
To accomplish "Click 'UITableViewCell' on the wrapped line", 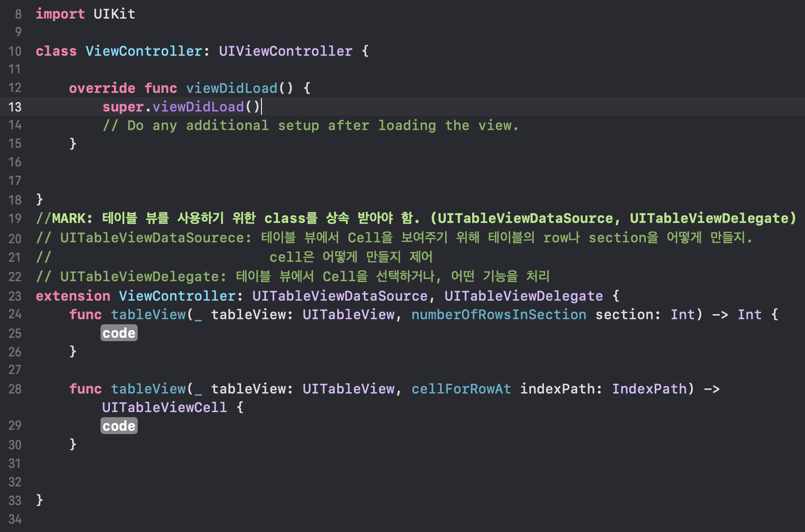I will 165,407.
